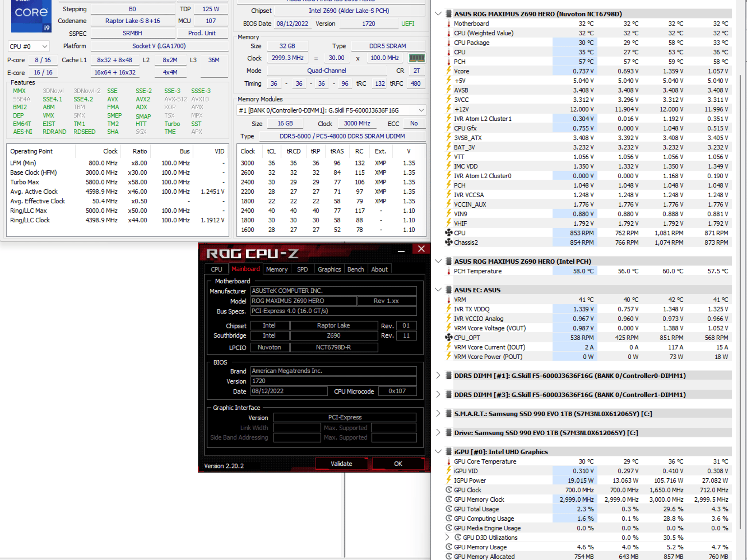Click the voltage bolt icon of +12V row
The width and height of the screenshot is (747, 560).
449,109
